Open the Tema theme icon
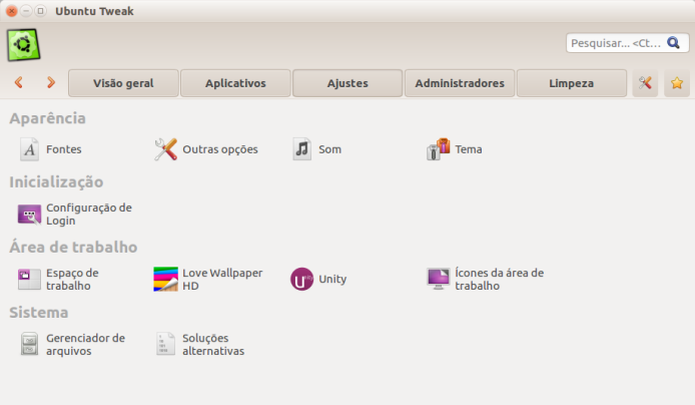 click(438, 149)
